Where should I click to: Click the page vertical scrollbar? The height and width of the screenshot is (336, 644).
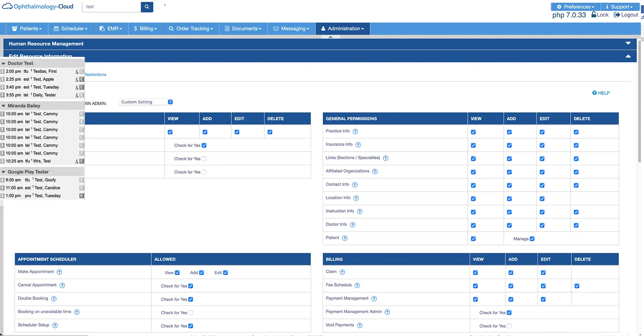[639, 115]
